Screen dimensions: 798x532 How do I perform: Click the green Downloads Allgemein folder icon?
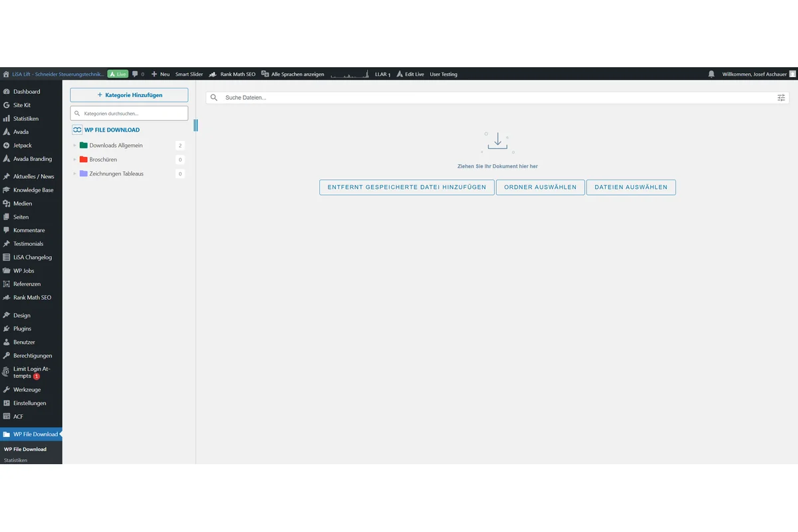coord(84,146)
